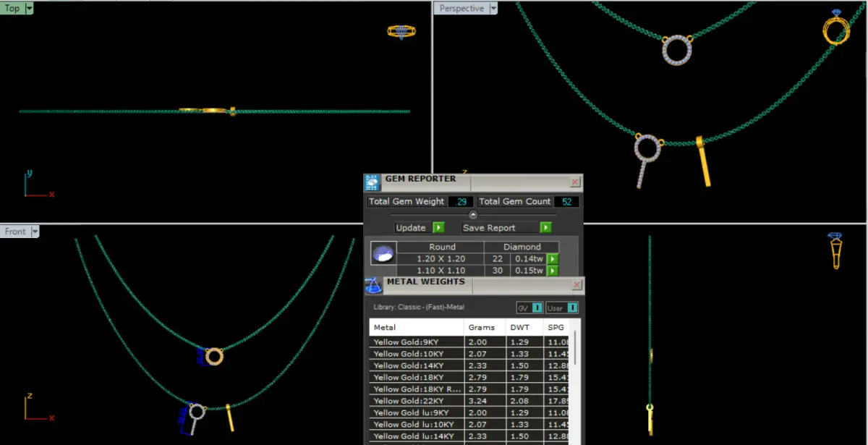Click the round diamond gem thumbnail

click(x=383, y=253)
